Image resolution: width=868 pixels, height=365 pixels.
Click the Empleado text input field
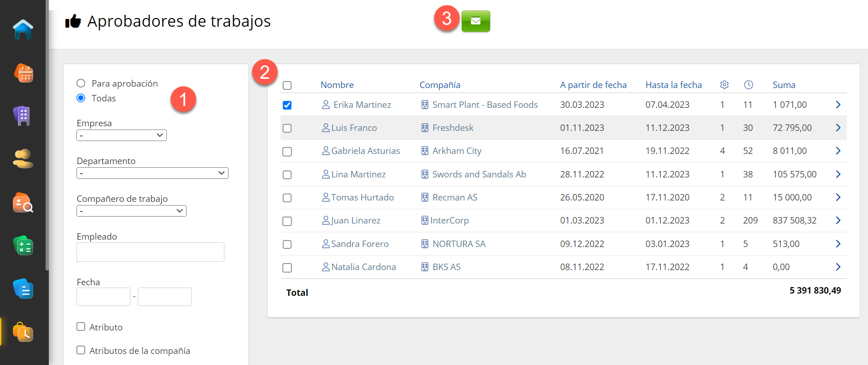(150, 252)
